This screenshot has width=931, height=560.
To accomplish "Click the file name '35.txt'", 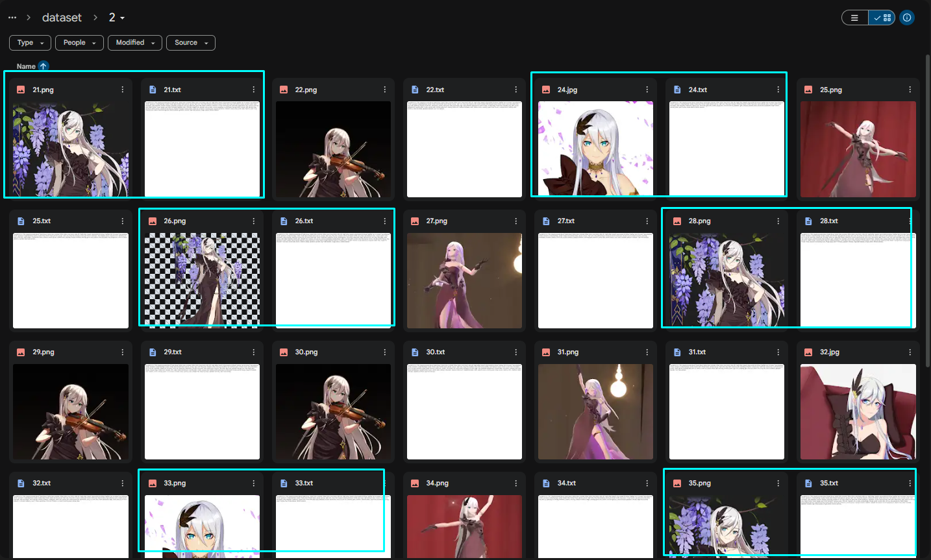I will pyautogui.click(x=828, y=483).
